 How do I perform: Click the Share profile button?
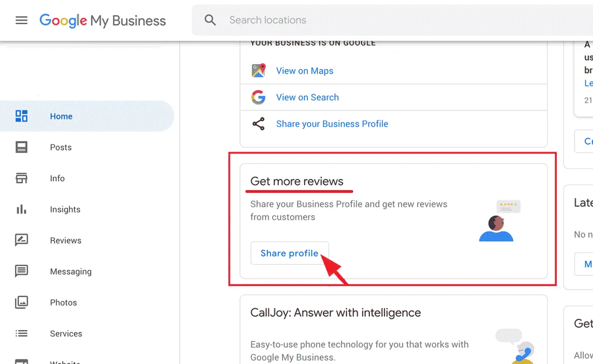[290, 253]
